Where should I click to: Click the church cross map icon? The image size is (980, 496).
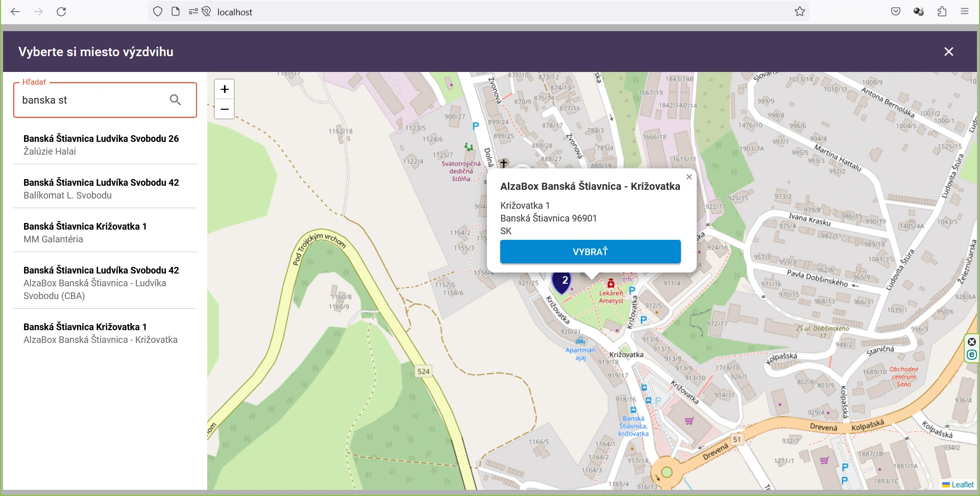[504, 163]
